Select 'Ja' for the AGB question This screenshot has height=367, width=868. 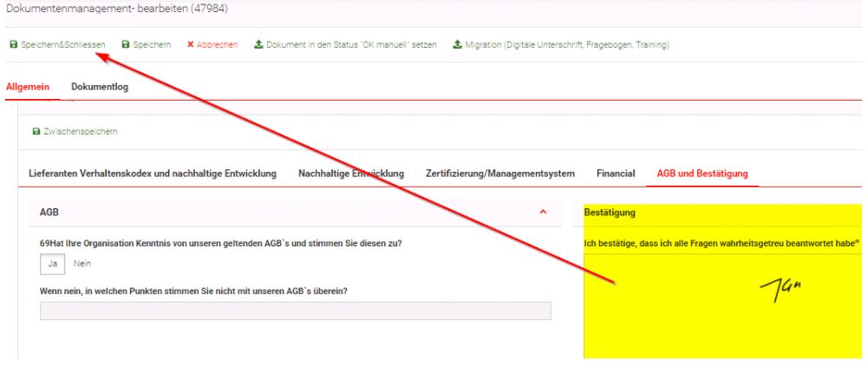tap(51, 264)
